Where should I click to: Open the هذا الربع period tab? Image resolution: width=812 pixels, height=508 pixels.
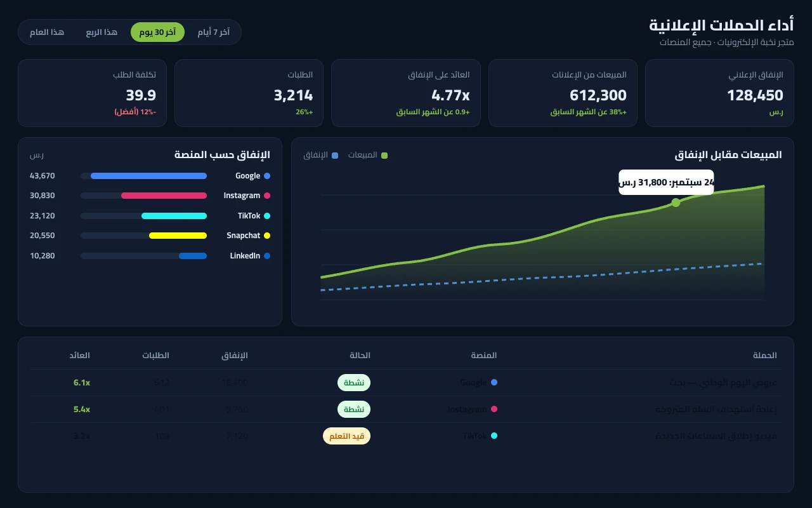pos(102,32)
